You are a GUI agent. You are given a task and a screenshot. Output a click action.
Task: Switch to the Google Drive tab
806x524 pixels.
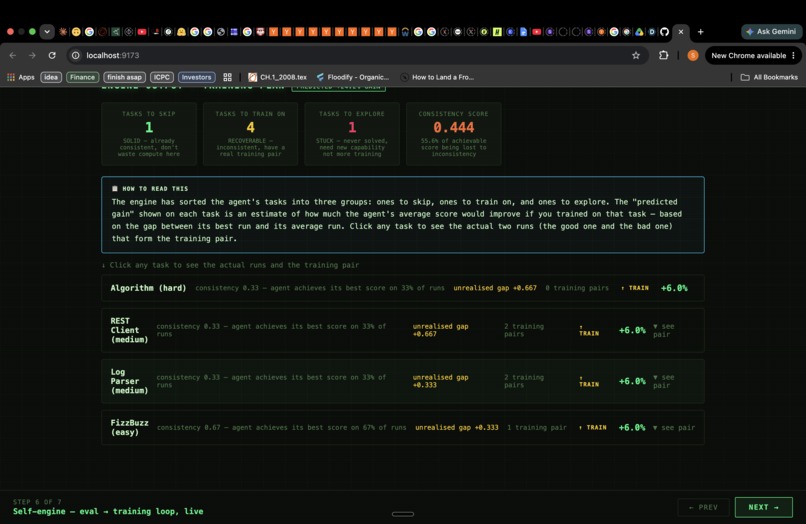pos(639,32)
